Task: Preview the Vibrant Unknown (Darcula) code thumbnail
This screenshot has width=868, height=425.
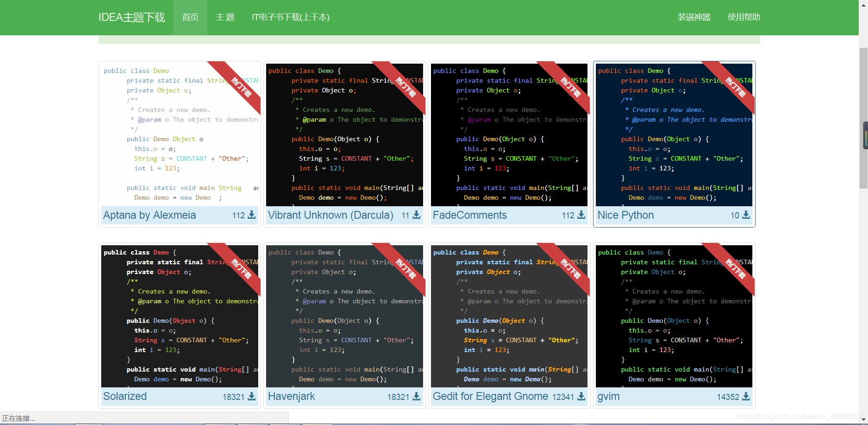Action: (x=345, y=135)
